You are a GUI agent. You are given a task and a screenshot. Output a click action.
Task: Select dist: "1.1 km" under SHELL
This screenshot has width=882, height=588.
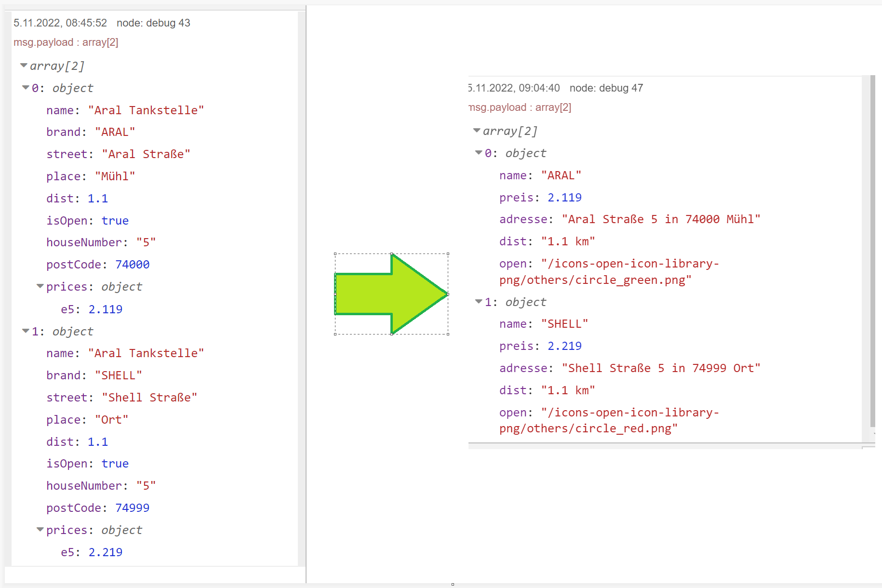(547, 390)
